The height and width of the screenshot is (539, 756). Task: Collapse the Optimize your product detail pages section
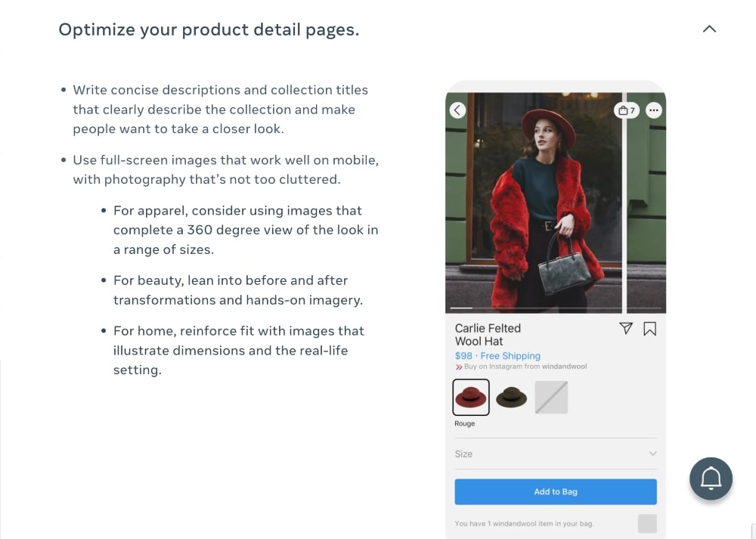709,28
